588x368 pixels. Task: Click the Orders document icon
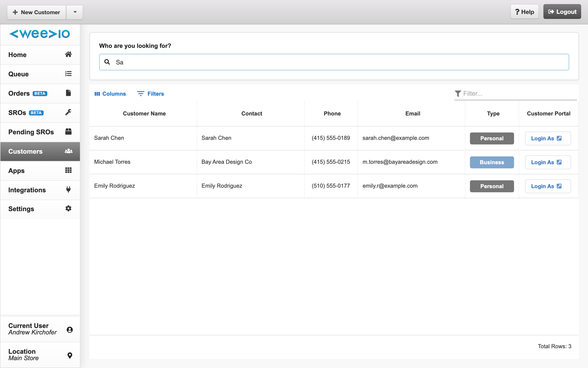point(68,93)
